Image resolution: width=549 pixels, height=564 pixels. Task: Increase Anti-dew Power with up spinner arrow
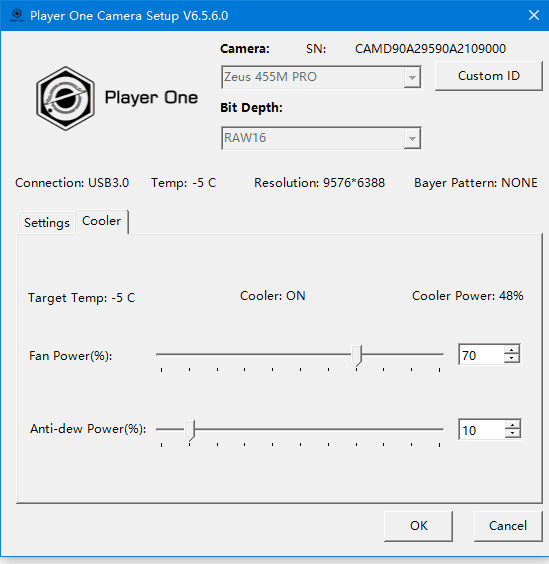point(512,424)
